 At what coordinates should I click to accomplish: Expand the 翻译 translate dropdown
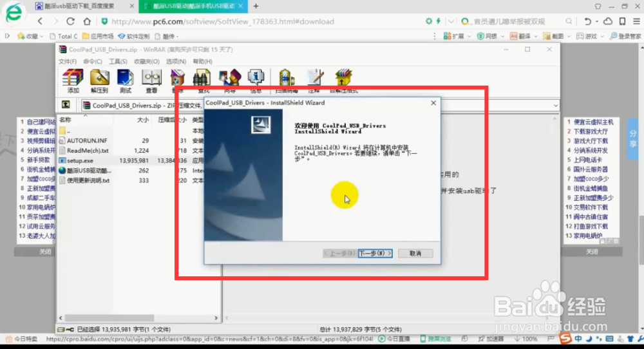[x=536, y=37]
